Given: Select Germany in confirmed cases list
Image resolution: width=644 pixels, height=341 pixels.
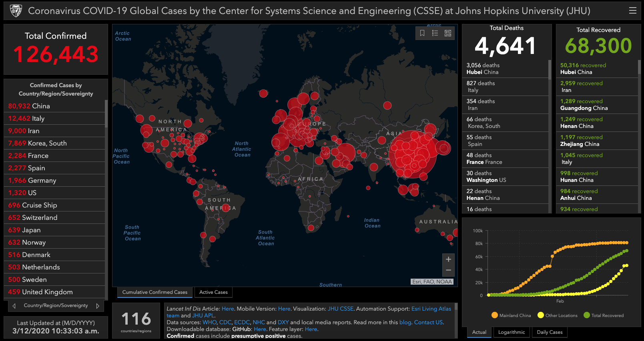Looking at the screenshot, I should 54,180.
